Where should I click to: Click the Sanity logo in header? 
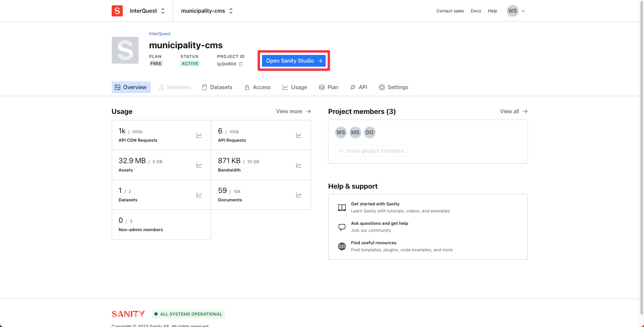tap(117, 11)
